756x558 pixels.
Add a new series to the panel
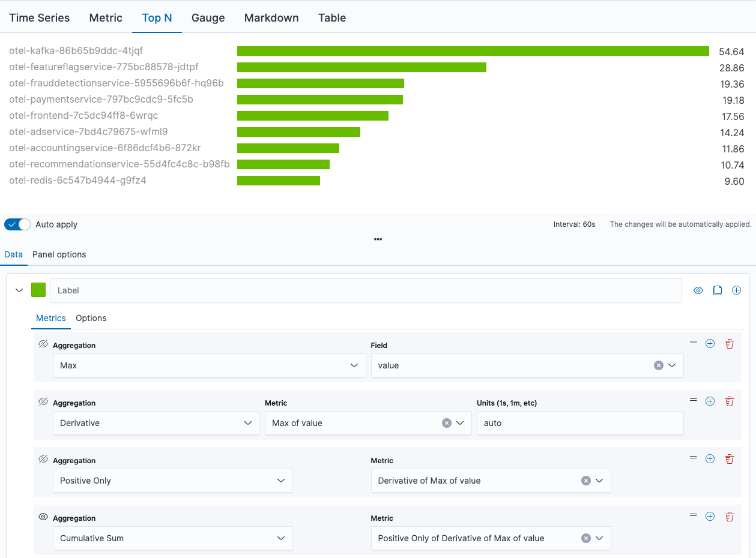pyautogui.click(x=736, y=290)
